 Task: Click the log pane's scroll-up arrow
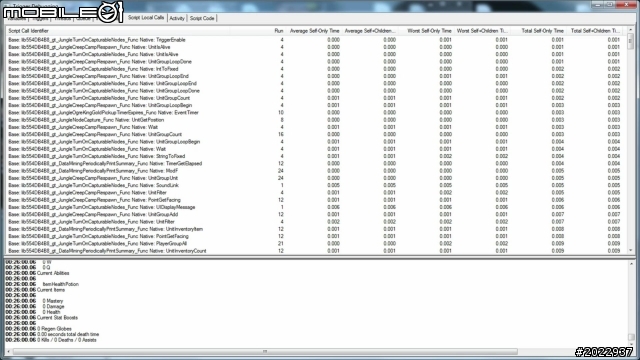point(631,264)
